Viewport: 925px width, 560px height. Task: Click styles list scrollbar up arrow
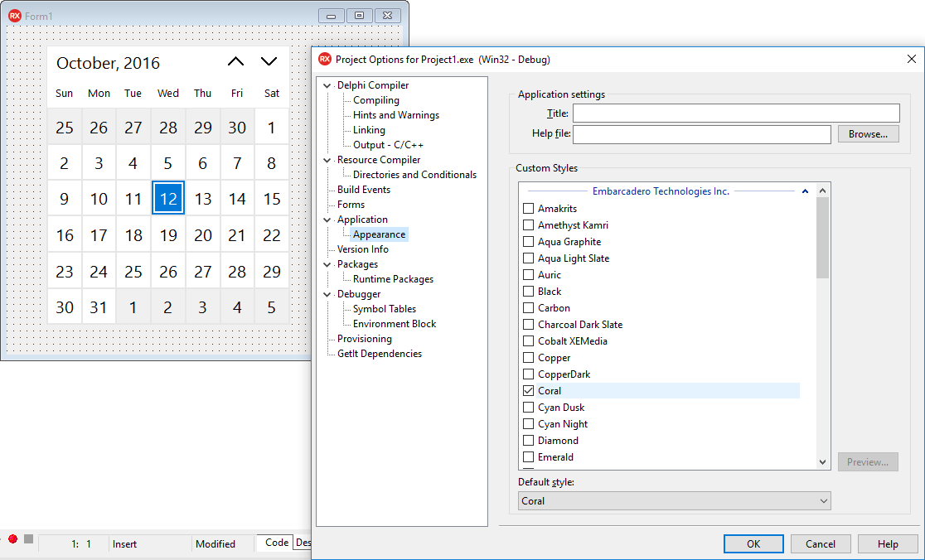click(822, 191)
